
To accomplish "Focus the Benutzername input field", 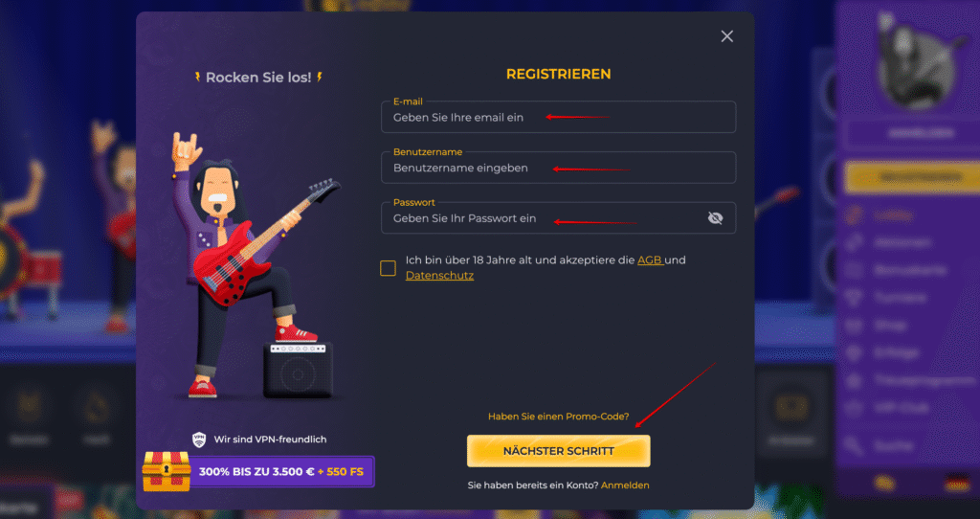I will [558, 168].
